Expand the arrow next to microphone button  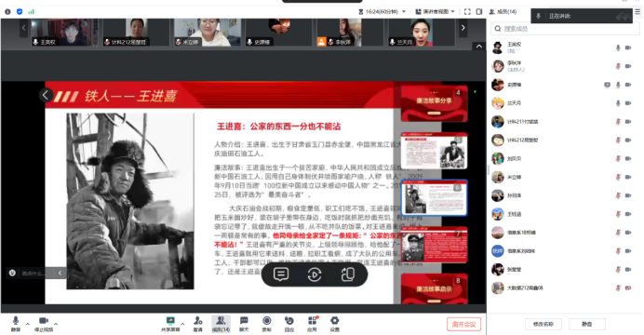tap(28, 324)
